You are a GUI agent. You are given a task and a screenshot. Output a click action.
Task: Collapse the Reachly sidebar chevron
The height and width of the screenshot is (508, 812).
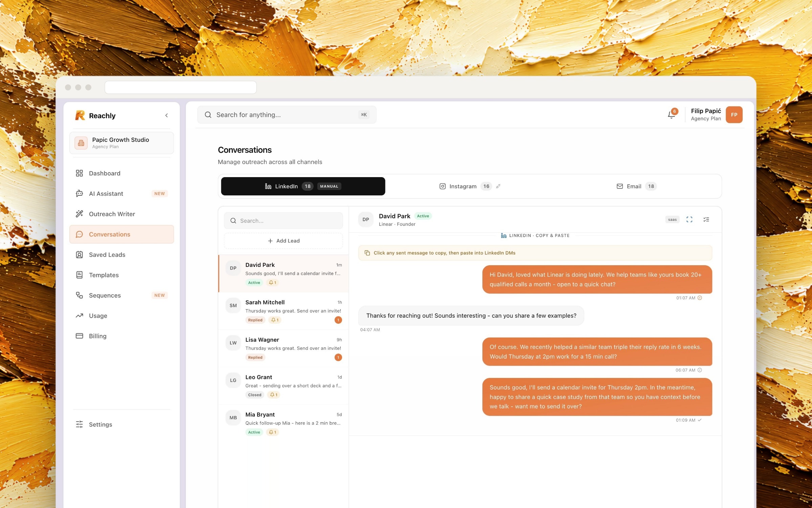(x=166, y=115)
